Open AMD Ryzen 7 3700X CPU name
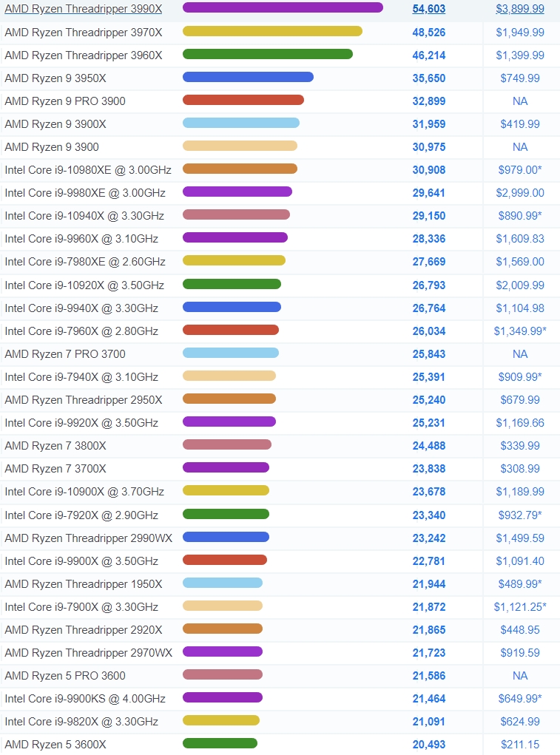Screen dimensions: 560x755 point(55,469)
